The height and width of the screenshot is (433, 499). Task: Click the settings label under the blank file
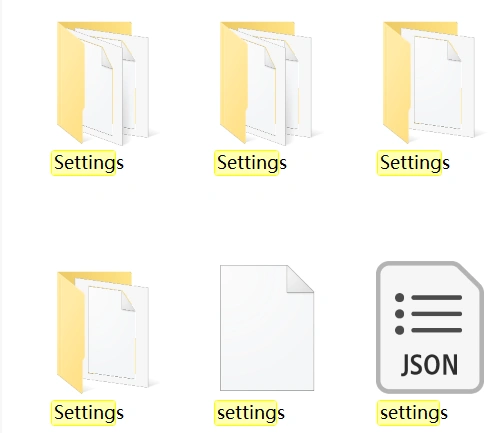[251, 413]
